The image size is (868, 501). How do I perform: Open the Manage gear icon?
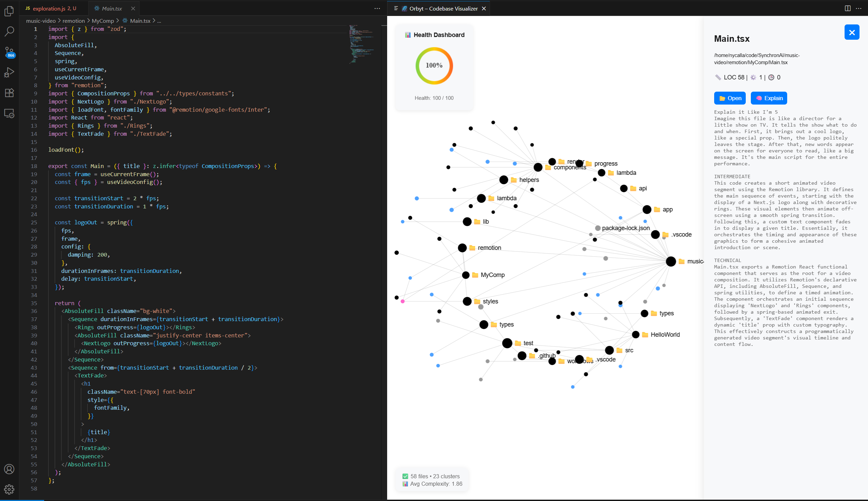pos(9,489)
